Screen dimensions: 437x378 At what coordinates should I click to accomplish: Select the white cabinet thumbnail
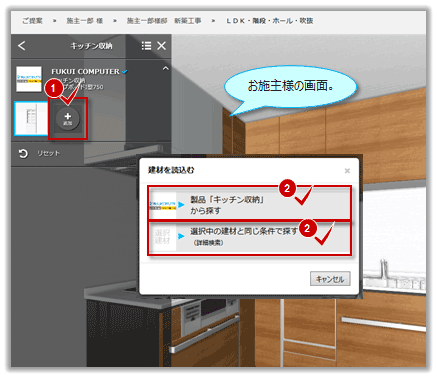coord(31,118)
